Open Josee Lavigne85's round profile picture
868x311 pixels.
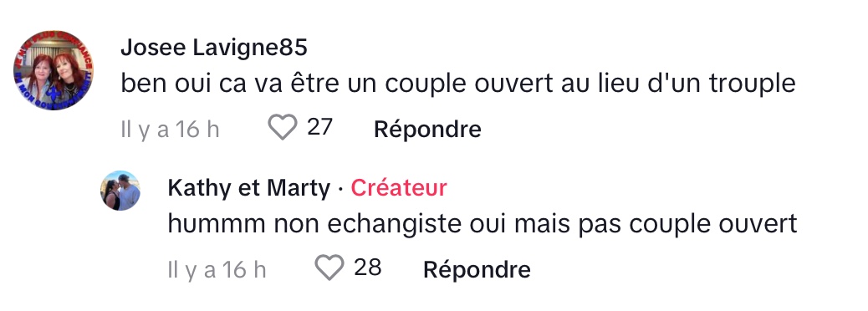(x=54, y=70)
